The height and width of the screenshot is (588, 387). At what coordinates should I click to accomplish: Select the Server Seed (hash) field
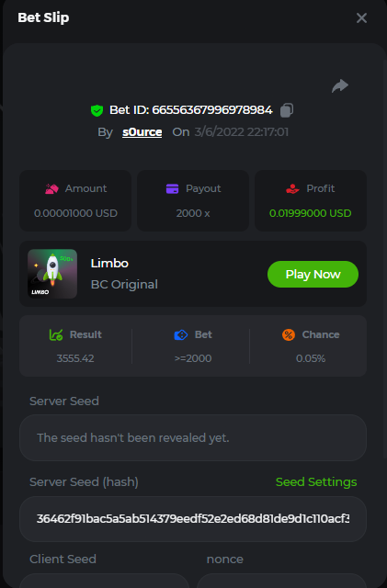click(193, 519)
